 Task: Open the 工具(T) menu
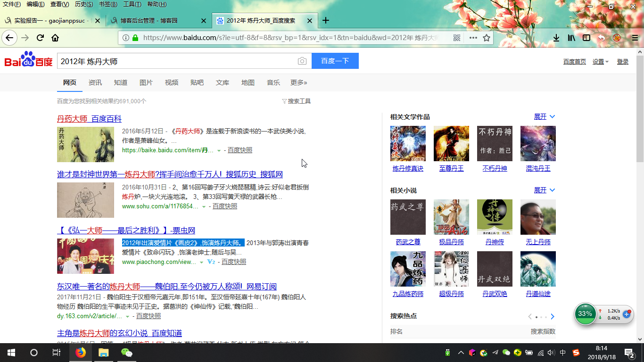[x=132, y=4]
